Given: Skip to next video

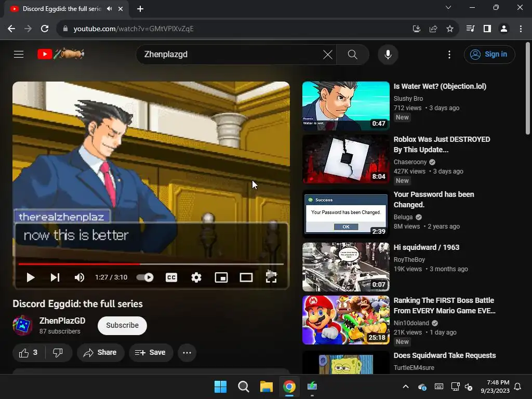Looking at the screenshot, I should [55, 277].
